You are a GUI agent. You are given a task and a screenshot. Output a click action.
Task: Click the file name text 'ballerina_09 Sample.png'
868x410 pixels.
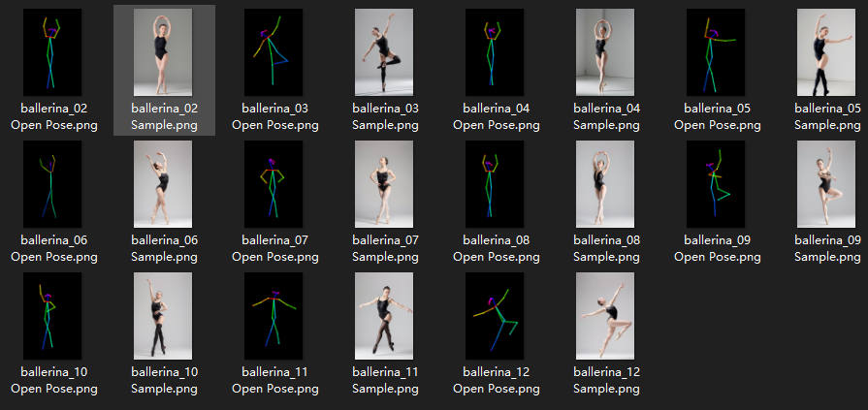pyautogui.click(x=828, y=248)
